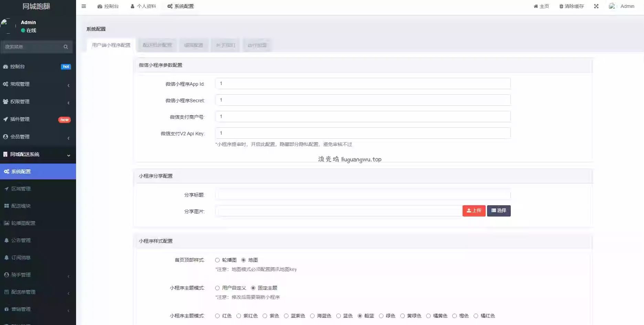The width and height of the screenshot is (644, 325).
Task: Click the hamburger menu toggle icon
Action: pos(84,6)
